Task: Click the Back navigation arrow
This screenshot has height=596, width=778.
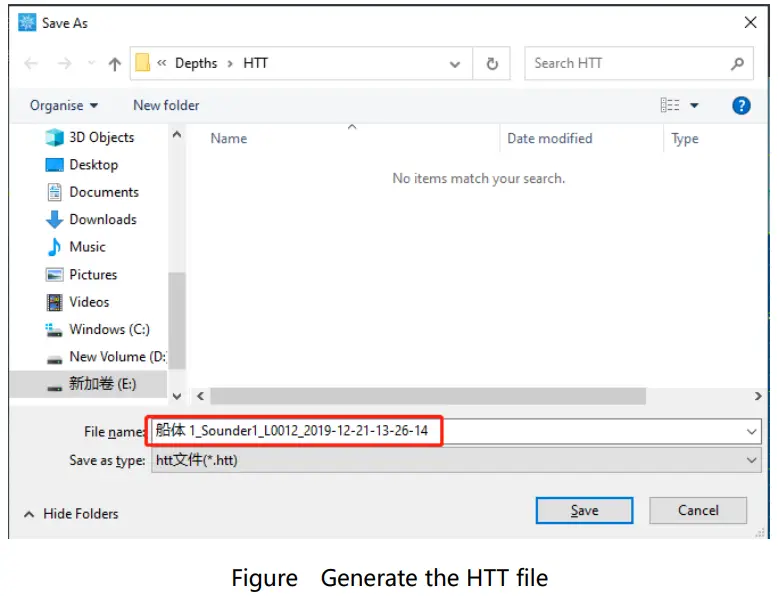Action: 31,64
